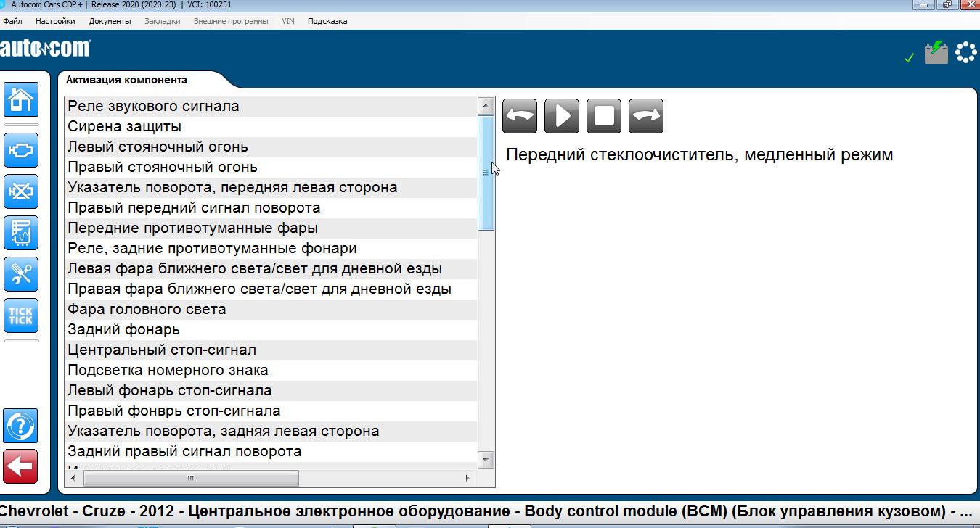
Task: Select Реле звукового сигнала in list
Action: pos(271,106)
